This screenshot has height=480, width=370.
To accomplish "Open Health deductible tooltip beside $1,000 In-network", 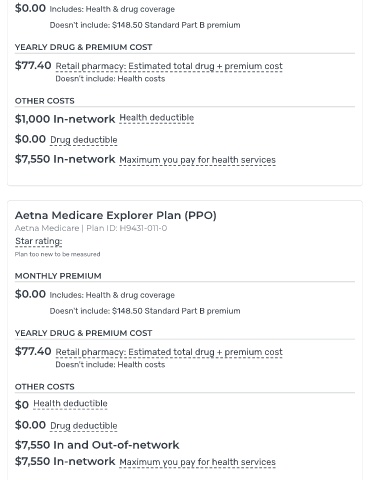I will 156,118.
